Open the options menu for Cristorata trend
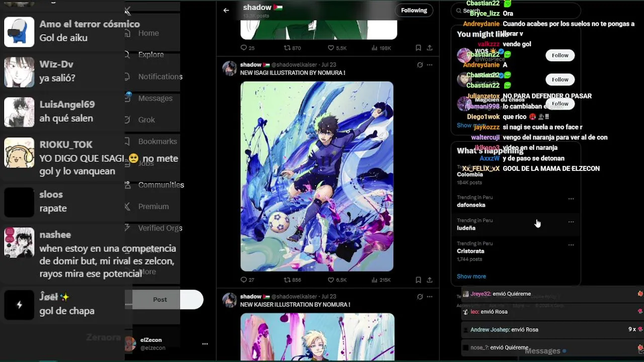The height and width of the screenshot is (362, 644). [x=571, y=245]
